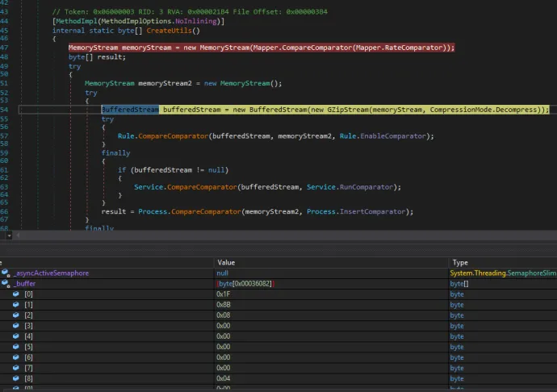Image resolution: width=557 pixels, height=392 pixels.
Task: Click the byte[0x00036082] buffer value
Action: (245, 284)
